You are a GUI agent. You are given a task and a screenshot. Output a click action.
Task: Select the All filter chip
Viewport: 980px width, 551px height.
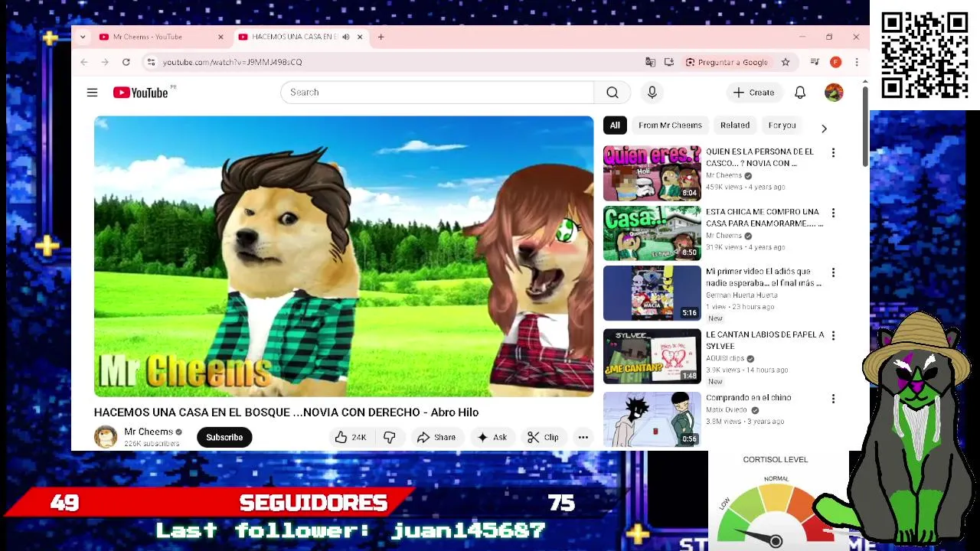click(615, 126)
